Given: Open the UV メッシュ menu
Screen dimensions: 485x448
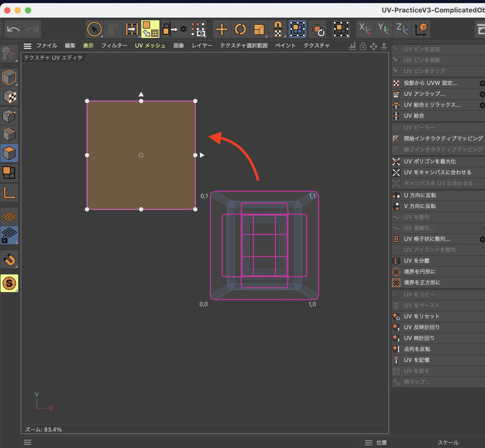Looking at the screenshot, I should 150,46.
